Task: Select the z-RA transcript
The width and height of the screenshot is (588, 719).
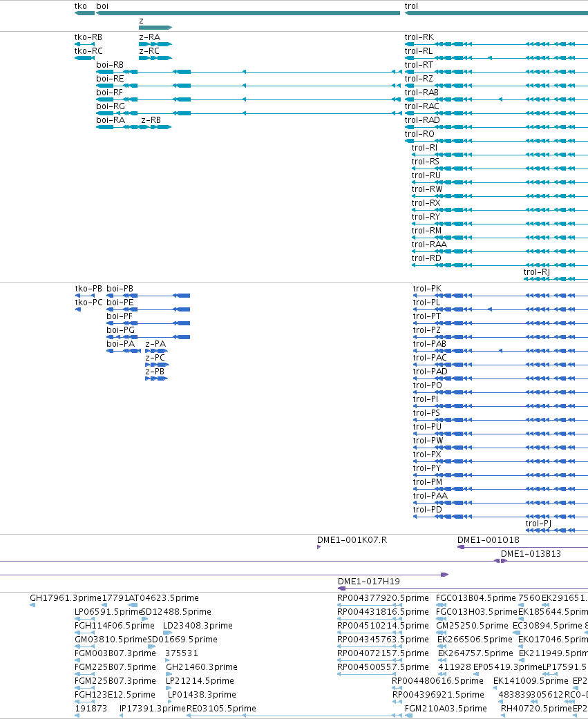Action: [x=155, y=44]
